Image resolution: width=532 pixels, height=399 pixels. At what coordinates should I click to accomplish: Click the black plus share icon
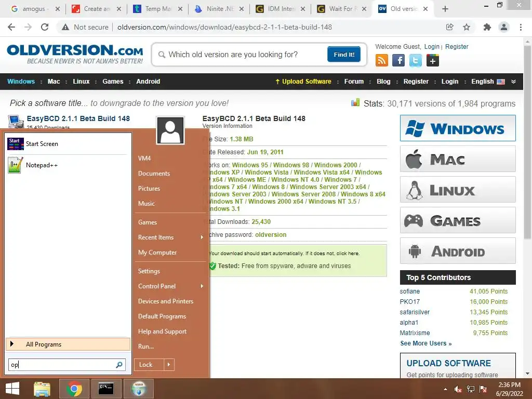tap(433, 61)
